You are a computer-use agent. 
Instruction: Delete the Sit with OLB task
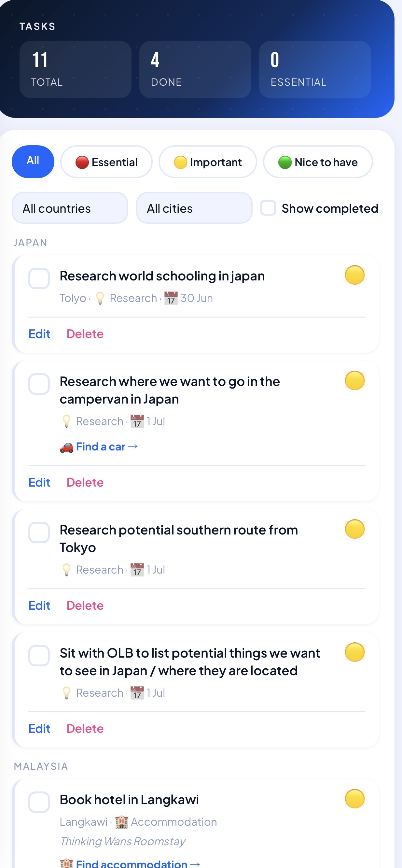point(85,728)
